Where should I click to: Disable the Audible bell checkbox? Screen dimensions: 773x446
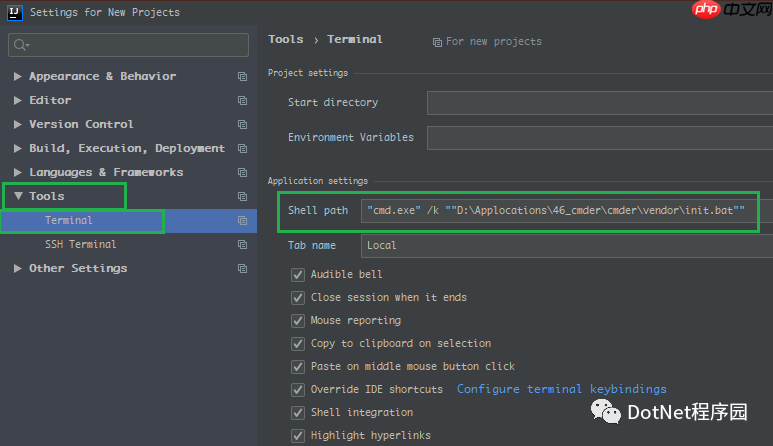[298, 275]
